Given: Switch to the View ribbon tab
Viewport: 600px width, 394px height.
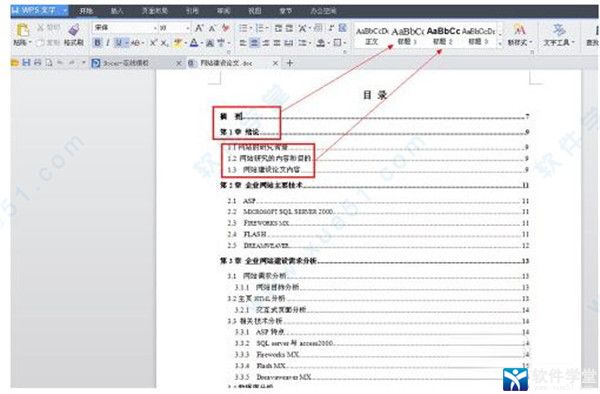Looking at the screenshot, I should tap(254, 11).
